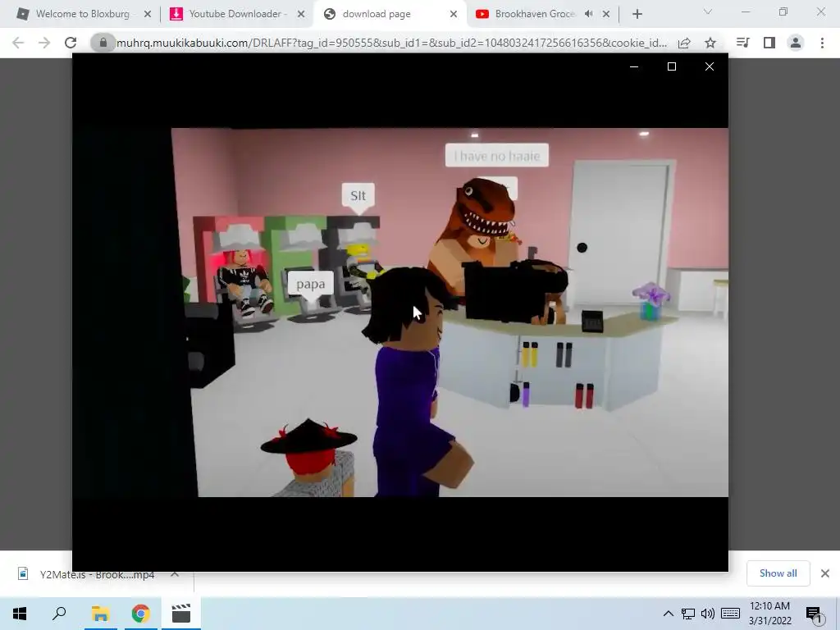The image size is (840, 630).
Task: Close the Youtube Downloader tab
Action: point(301,15)
